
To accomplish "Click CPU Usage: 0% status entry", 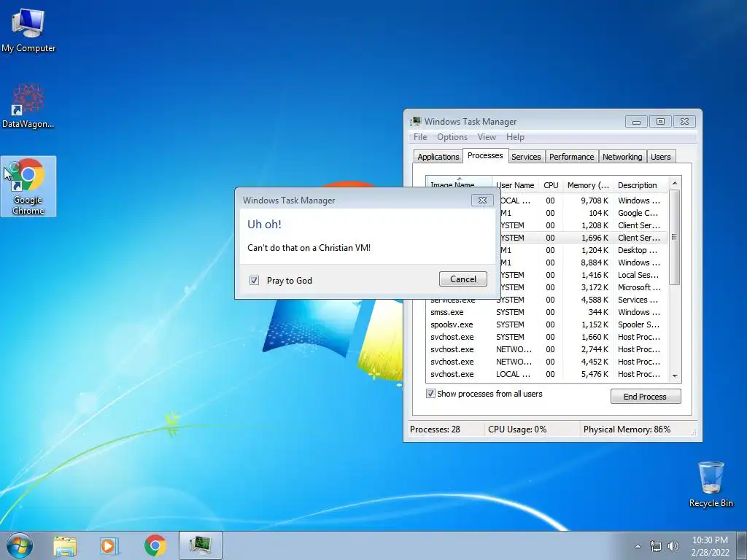I will (517, 429).
